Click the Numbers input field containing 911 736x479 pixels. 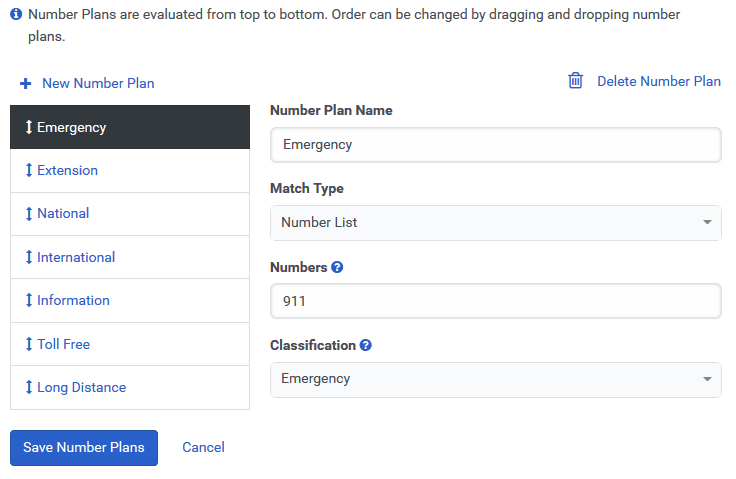click(x=495, y=301)
